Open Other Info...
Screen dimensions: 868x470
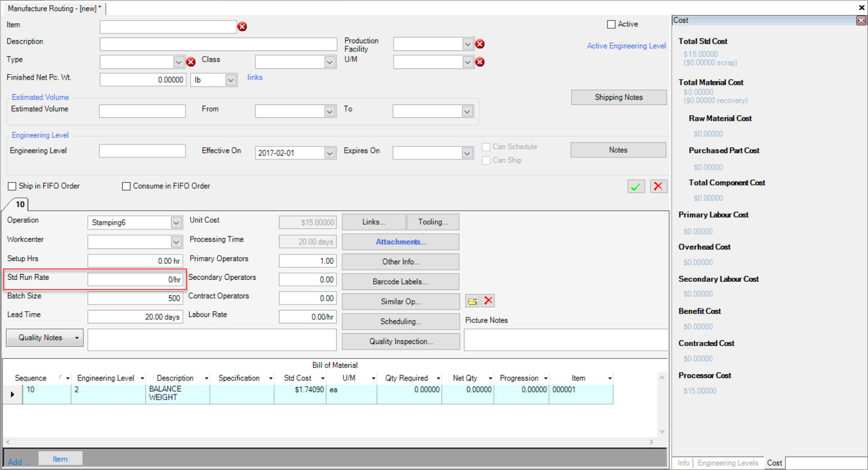coord(401,262)
